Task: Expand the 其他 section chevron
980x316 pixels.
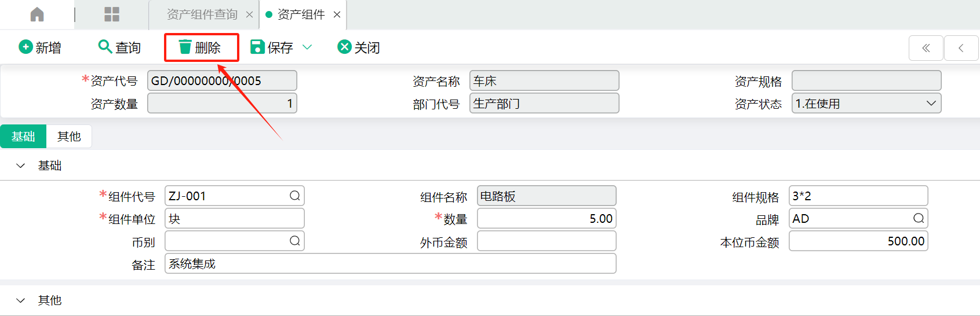Action: [21, 300]
